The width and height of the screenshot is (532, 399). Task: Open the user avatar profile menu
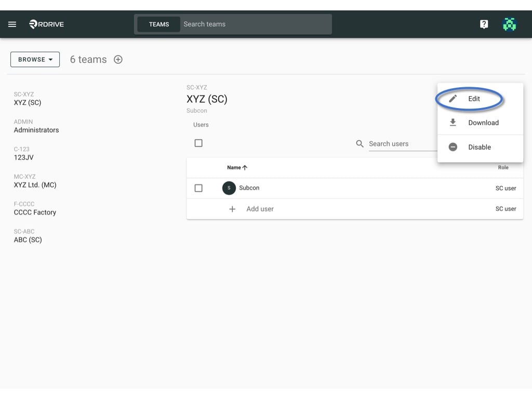[509, 24]
